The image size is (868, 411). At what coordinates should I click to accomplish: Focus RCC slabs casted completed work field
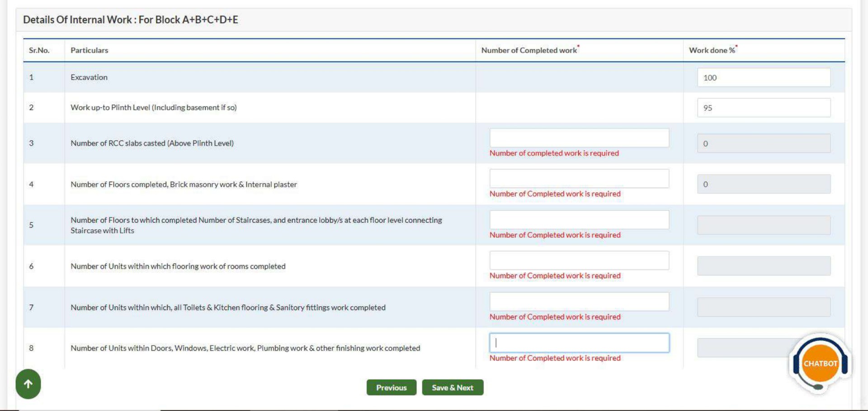click(x=579, y=138)
